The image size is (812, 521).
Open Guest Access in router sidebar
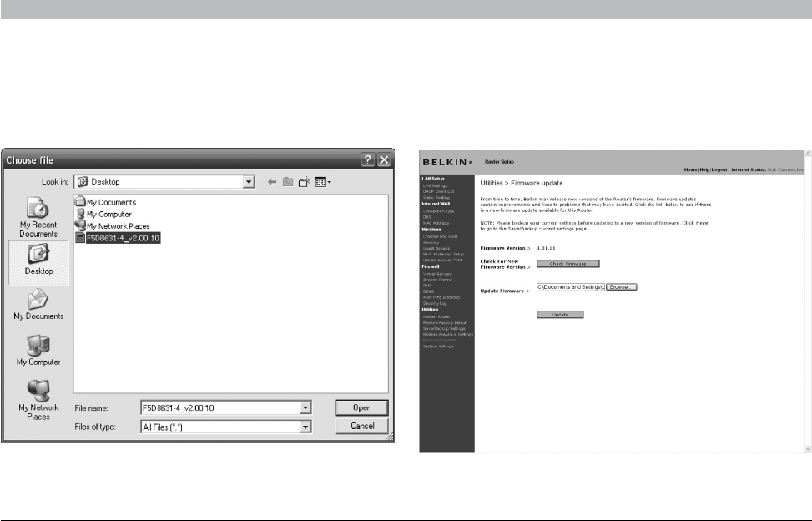436,249
